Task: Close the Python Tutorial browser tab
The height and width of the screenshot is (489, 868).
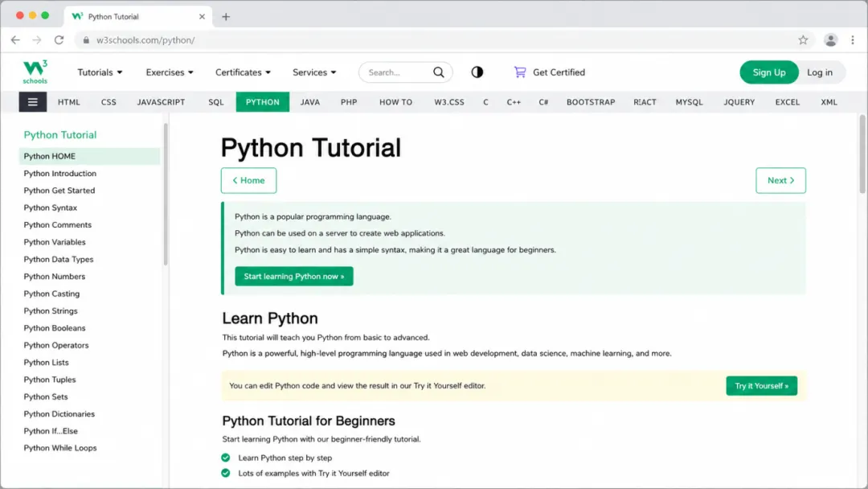Action: (202, 17)
